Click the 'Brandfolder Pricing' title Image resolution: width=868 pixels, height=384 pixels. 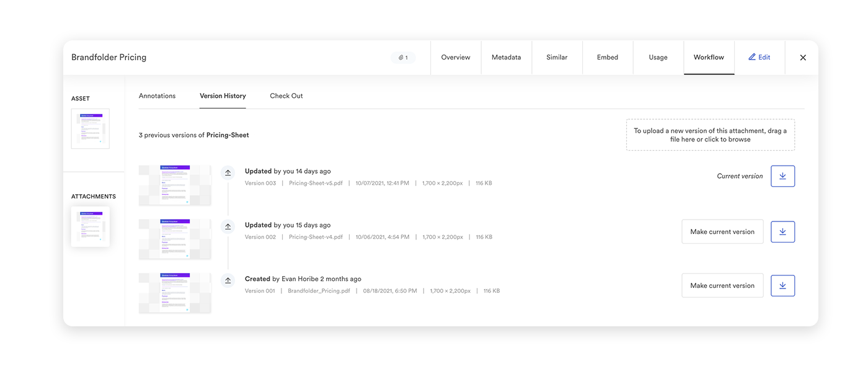(x=108, y=57)
